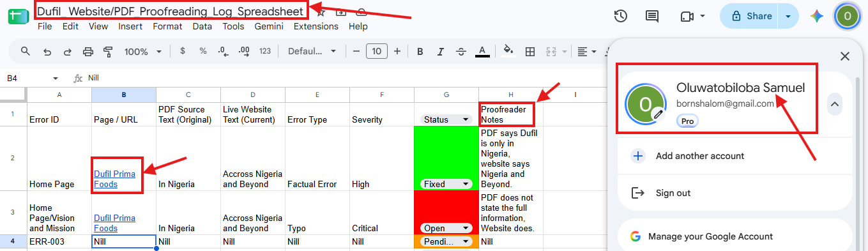This screenshot has width=868, height=251.
Task: Edit the profile picture pencil icon
Action: click(x=659, y=114)
